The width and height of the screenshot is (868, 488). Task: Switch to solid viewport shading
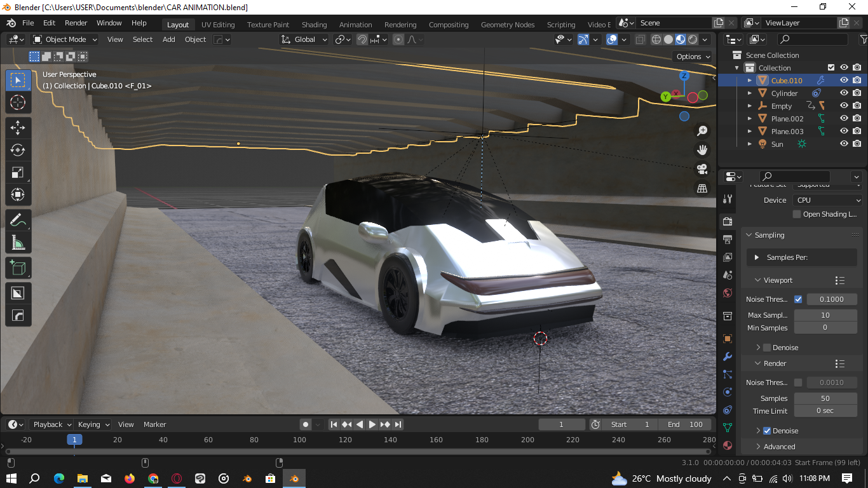(668, 39)
